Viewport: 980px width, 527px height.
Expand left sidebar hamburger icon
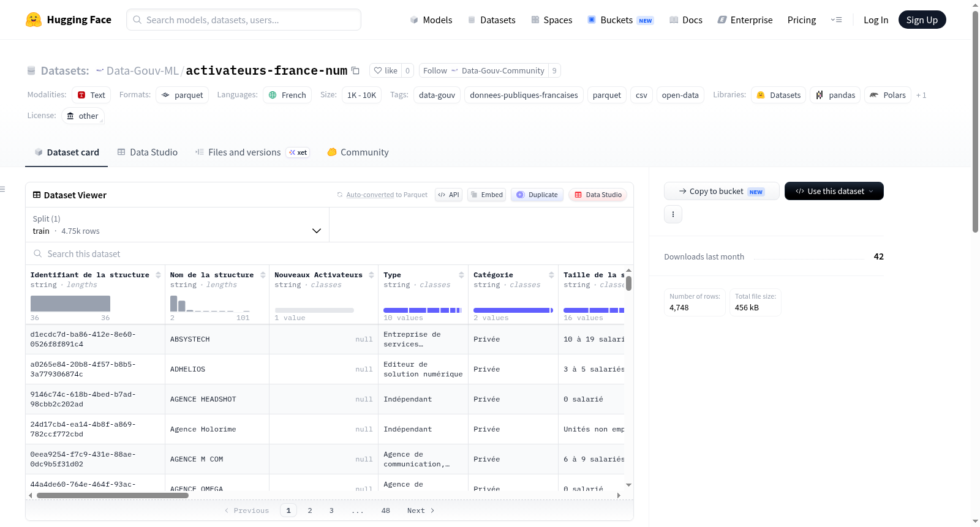[x=3, y=189]
